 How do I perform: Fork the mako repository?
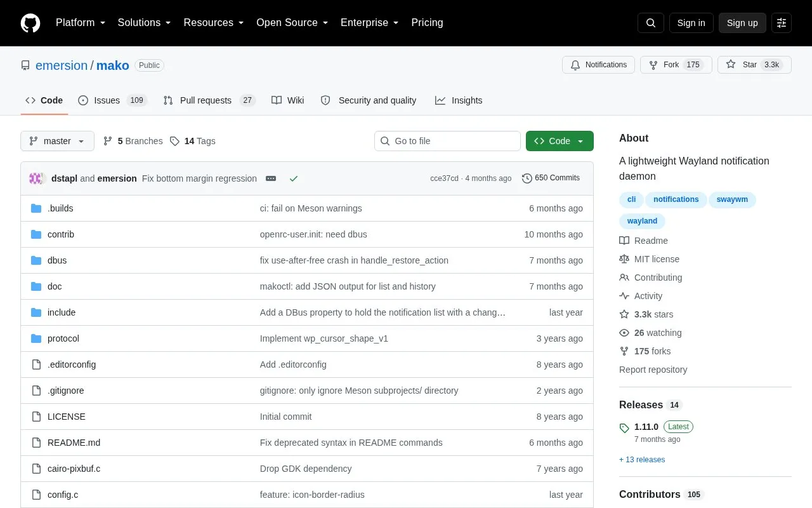(676, 65)
